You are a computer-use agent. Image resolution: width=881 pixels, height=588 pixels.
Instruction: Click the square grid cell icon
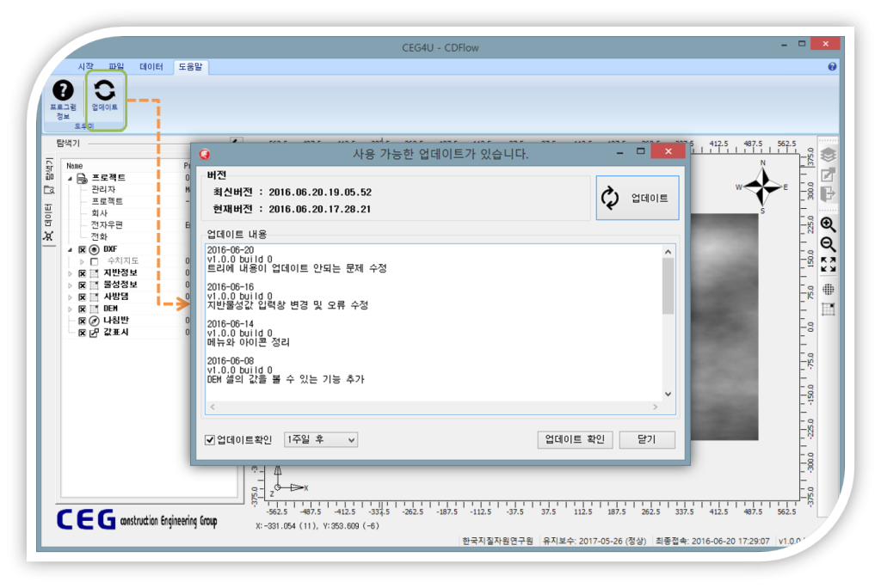pos(829,309)
